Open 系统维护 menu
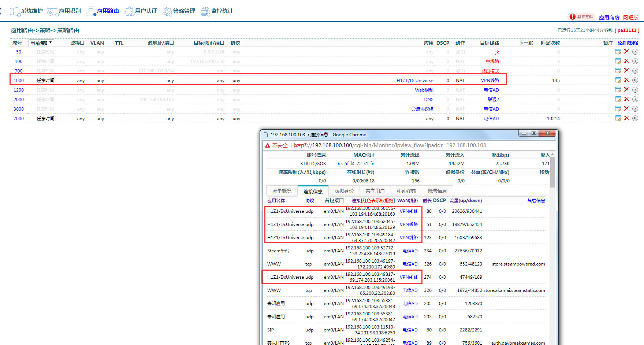Screen dimensions: 644x345 26,11
